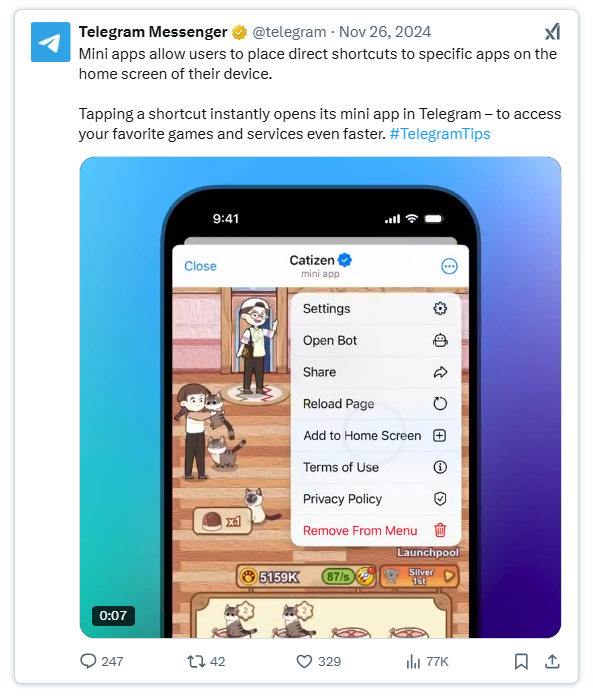593x699 pixels.
Task: Tap the Silver 1st rank arrow
Action: [449, 576]
